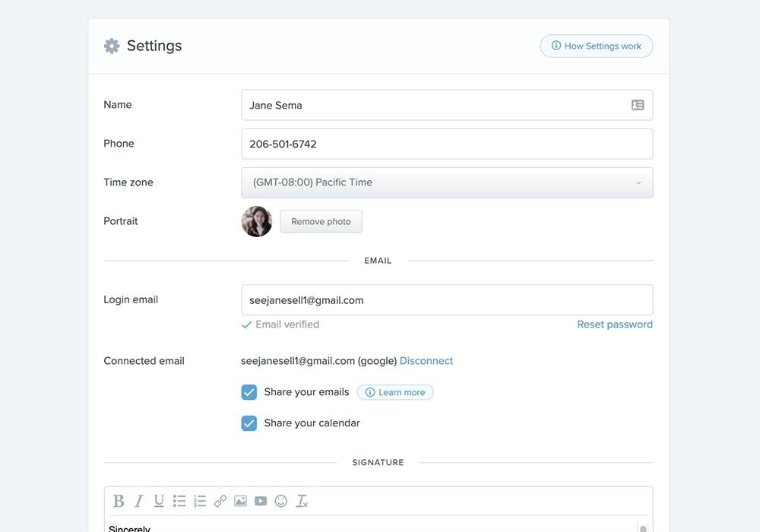This screenshot has height=532, width=760.
Task: Open How Settings work help
Action: [x=597, y=46]
